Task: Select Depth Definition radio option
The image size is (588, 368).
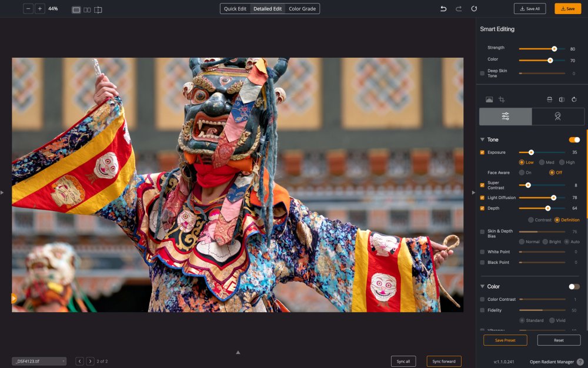Action: pyautogui.click(x=557, y=220)
